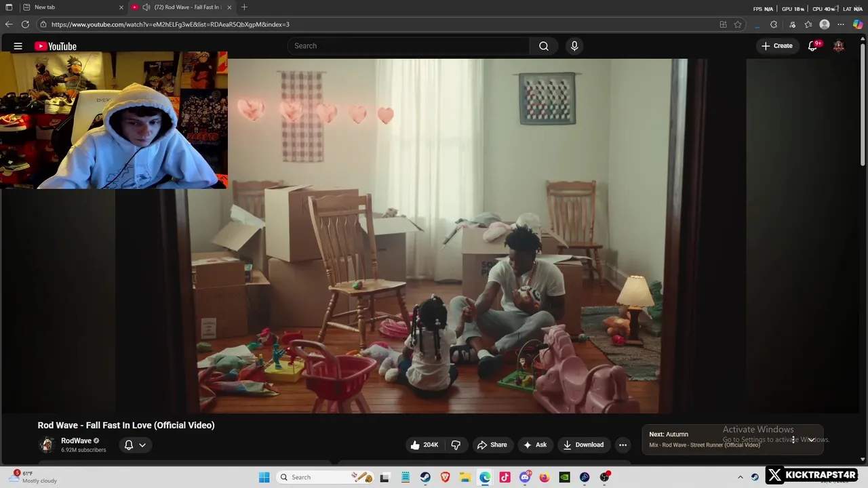The width and height of the screenshot is (868, 488).
Task: Open more actions three-dot menu
Action: click(x=623, y=445)
